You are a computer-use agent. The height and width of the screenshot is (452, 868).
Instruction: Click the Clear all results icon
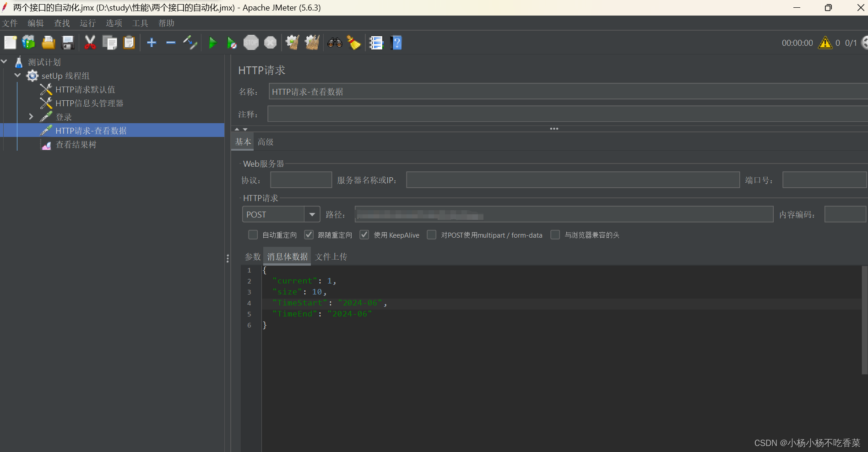tap(312, 43)
